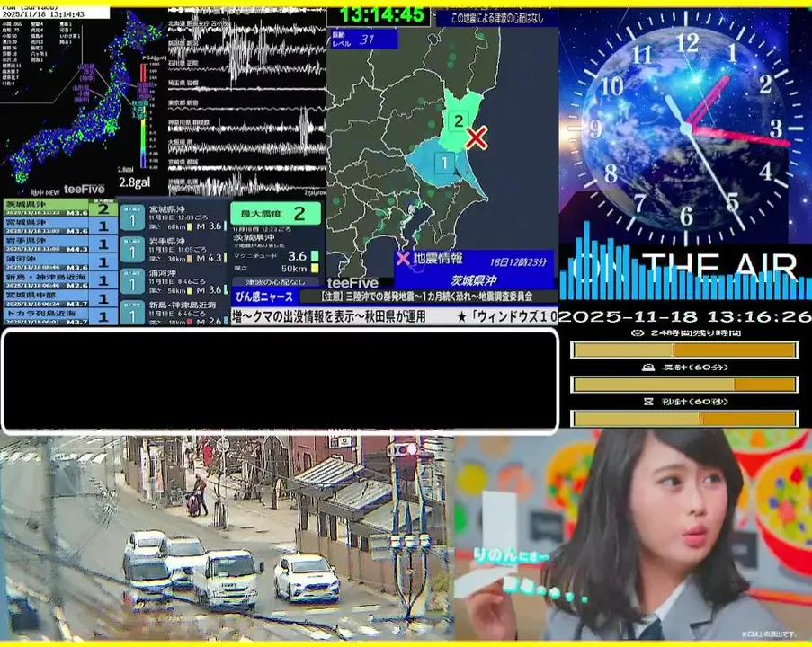Click the 24時間残り時間 progress bar

point(684,350)
